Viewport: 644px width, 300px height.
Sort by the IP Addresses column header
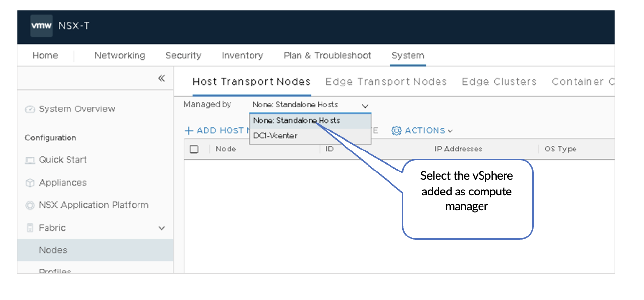point(458,149)
